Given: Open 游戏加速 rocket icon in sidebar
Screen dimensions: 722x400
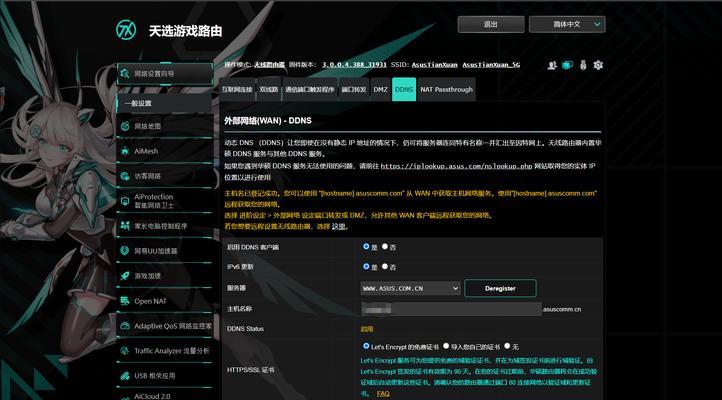Looking at the screenshot, I should point(125,276).
